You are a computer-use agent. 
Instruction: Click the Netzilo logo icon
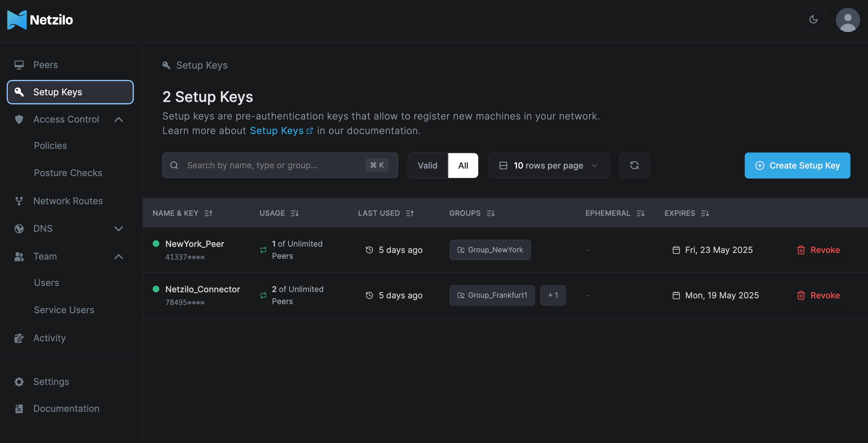click(x=17, y=20)
